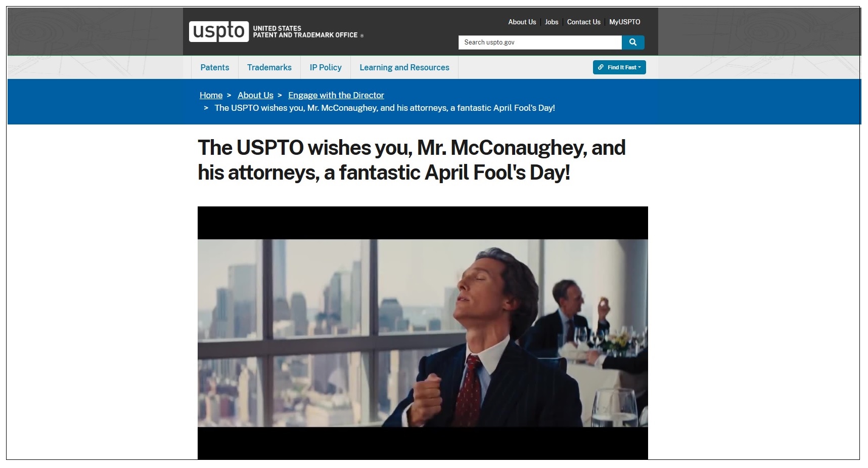The width and height of the screenshot is (868, 468).
Task: Open the Contact Us link
Action: 584,22
